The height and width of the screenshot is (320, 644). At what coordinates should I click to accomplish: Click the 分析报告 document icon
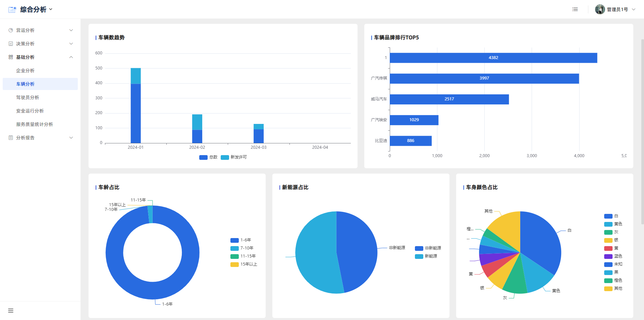tap(11, 138)
